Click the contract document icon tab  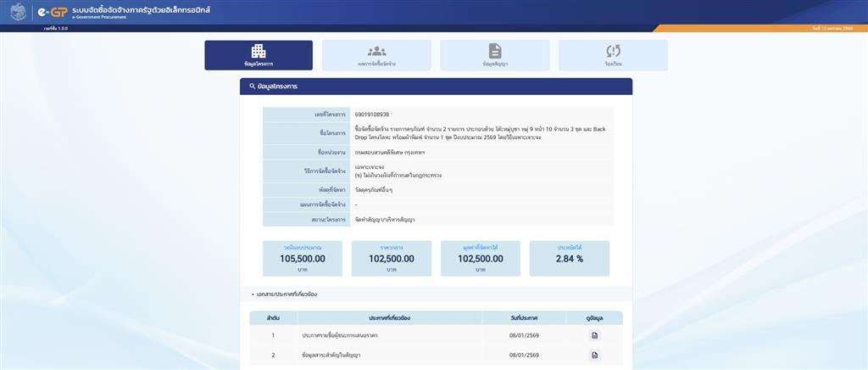point(495,51)
